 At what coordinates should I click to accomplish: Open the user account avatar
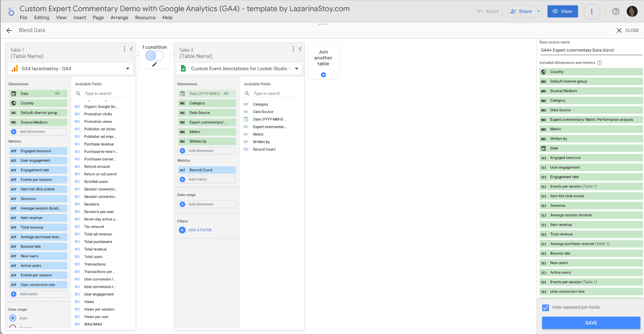point(632,11)
